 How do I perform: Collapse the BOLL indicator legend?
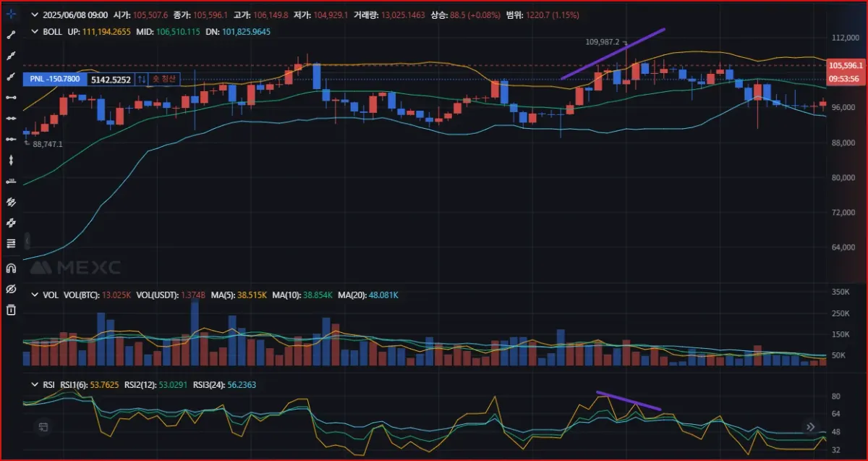point(34,32)
